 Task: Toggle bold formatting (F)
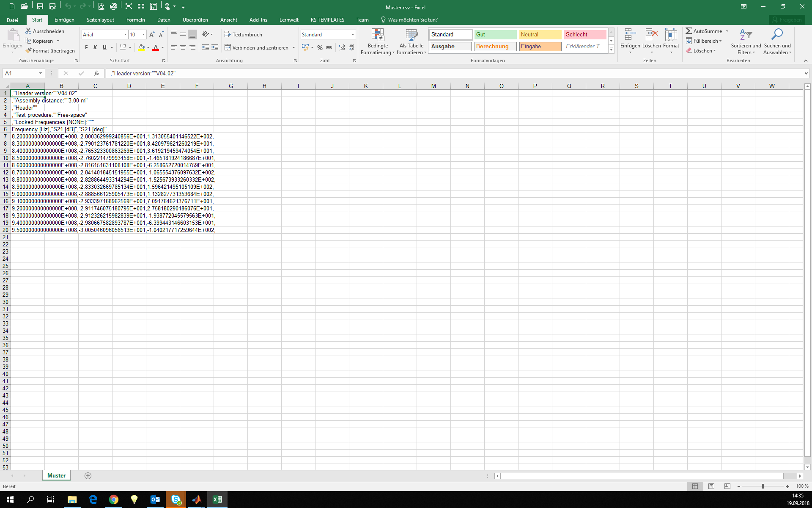click(86, 48)
